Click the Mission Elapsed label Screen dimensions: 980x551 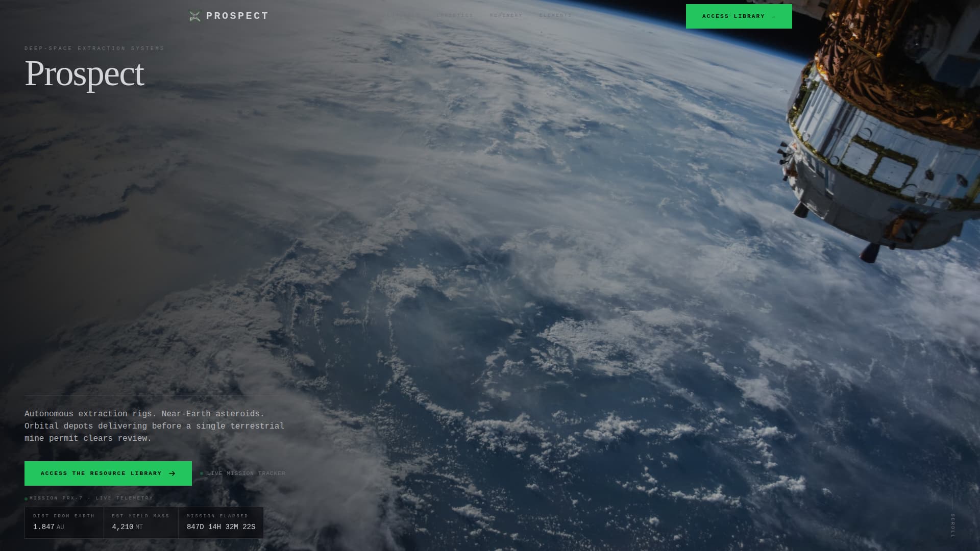[217, 516]
